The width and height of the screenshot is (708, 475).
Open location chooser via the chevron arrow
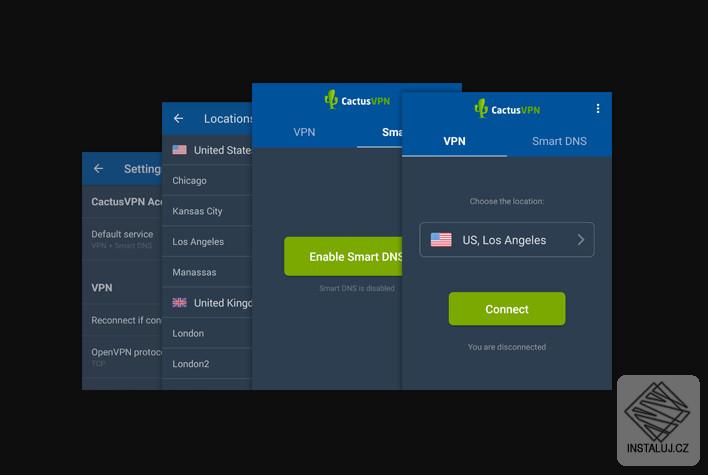pos(581,240)
